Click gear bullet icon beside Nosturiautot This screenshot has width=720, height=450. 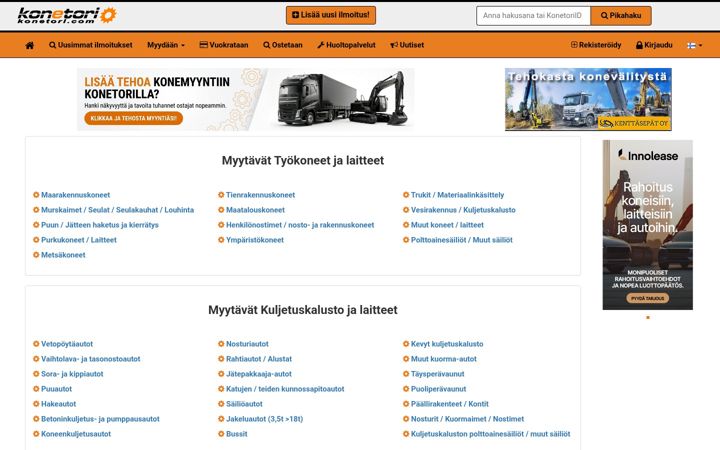click(x=221, y=344)
